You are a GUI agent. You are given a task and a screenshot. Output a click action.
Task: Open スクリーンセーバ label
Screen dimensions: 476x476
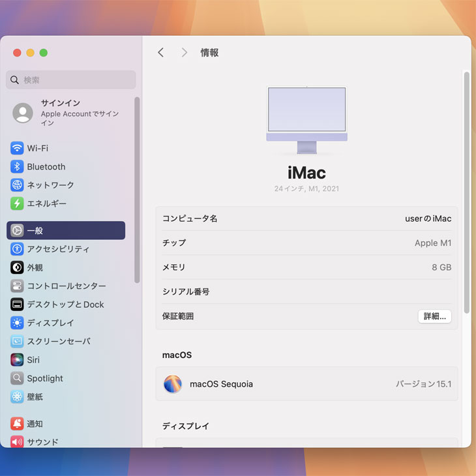[59, 341]
